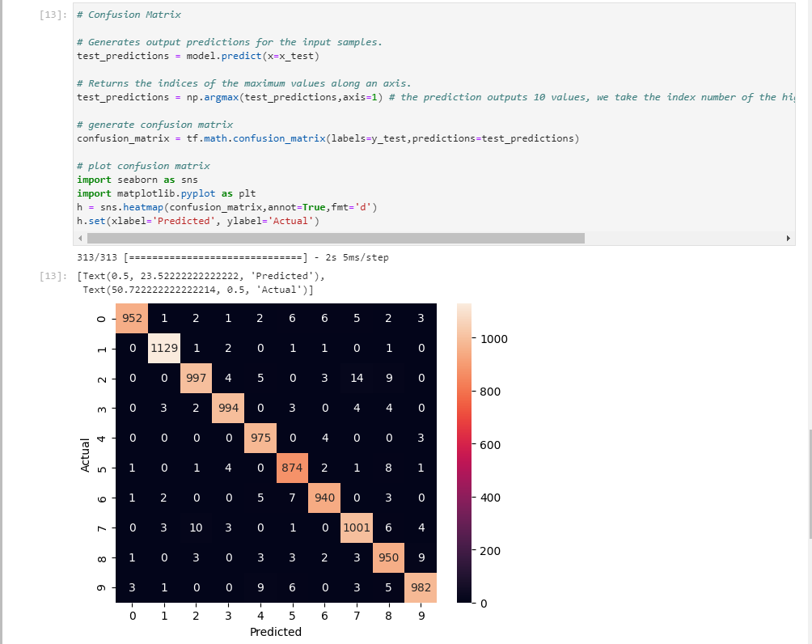812x644 pixels.
Task: Click the heatmap colorbar gradient strip
Action: pyautogui.click(x=464, y=453)
